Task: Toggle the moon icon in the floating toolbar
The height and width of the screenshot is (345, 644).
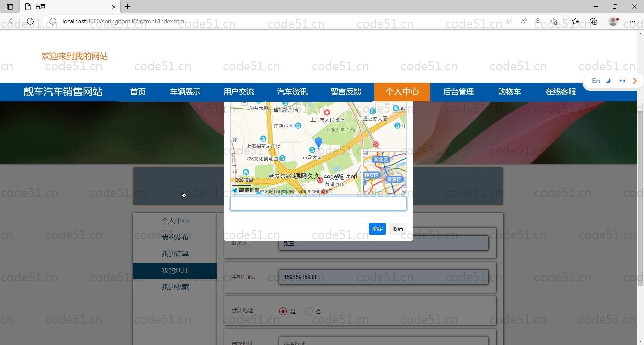Action: 608,81
